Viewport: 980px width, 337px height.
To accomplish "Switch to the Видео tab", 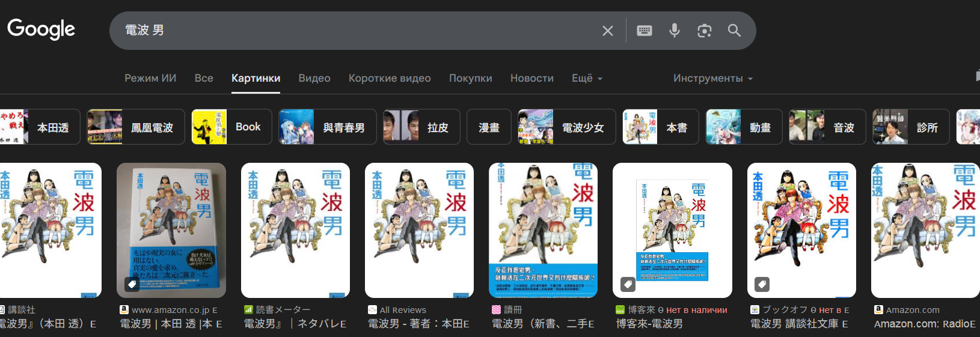I will click(x=314, y=78).
